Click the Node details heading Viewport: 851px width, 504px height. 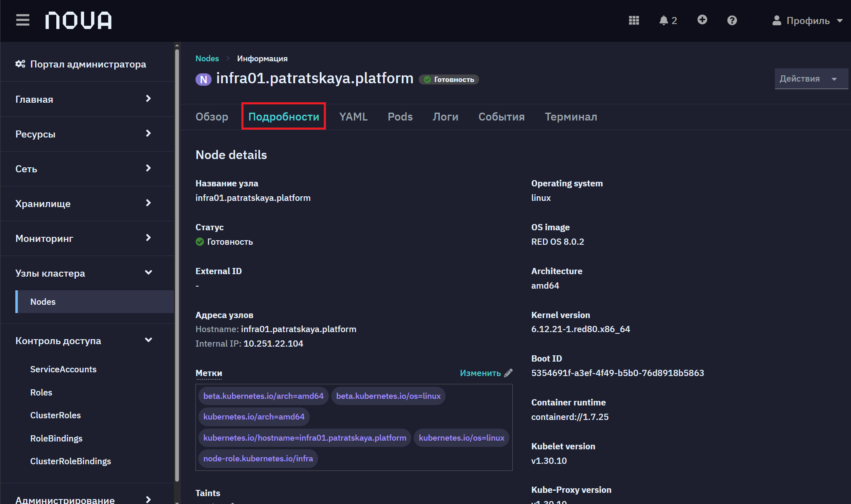(231, 155)
